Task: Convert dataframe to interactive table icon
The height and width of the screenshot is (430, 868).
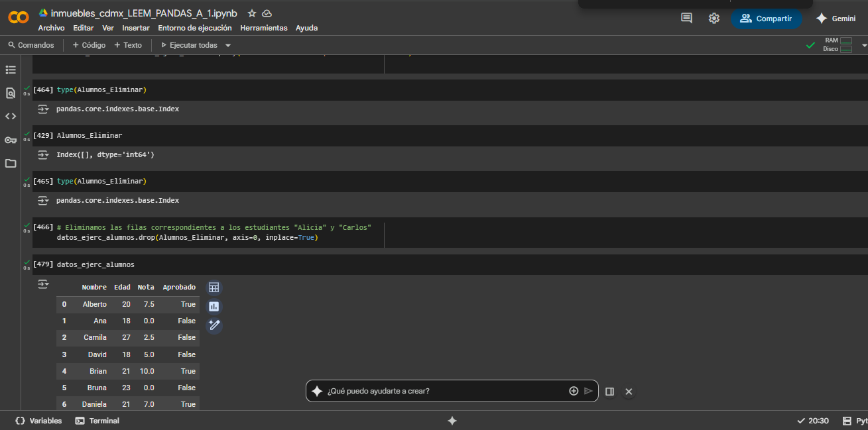Action: pos(214,288)
